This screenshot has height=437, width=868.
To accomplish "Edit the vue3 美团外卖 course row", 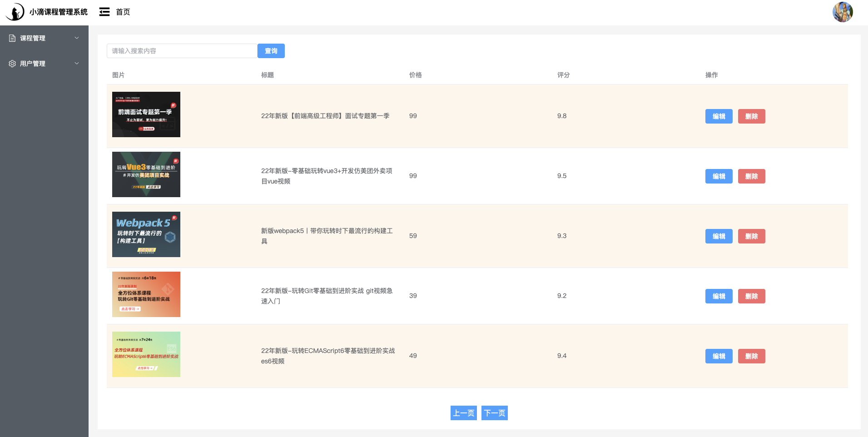I will (719, 176).
